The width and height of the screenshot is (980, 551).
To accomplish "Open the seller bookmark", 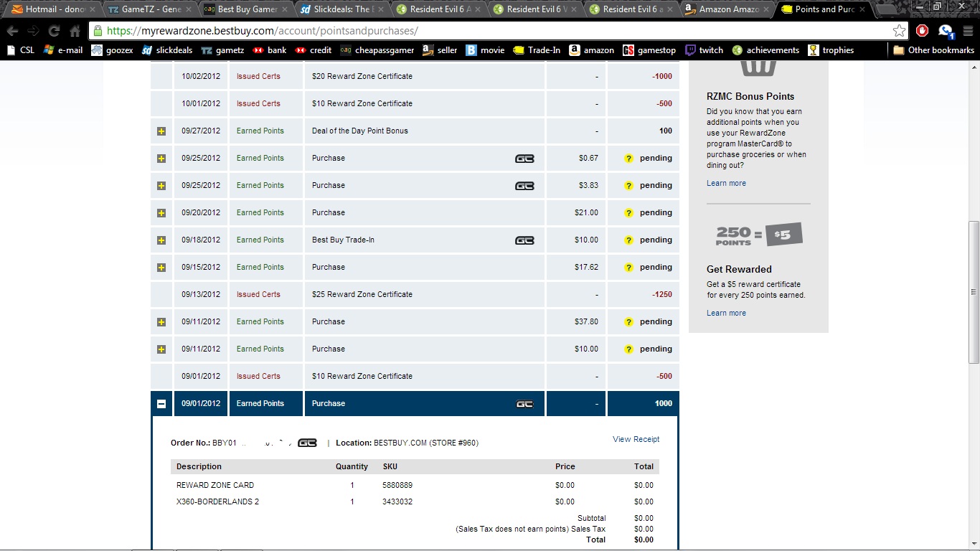I will (x=440, y=50).
